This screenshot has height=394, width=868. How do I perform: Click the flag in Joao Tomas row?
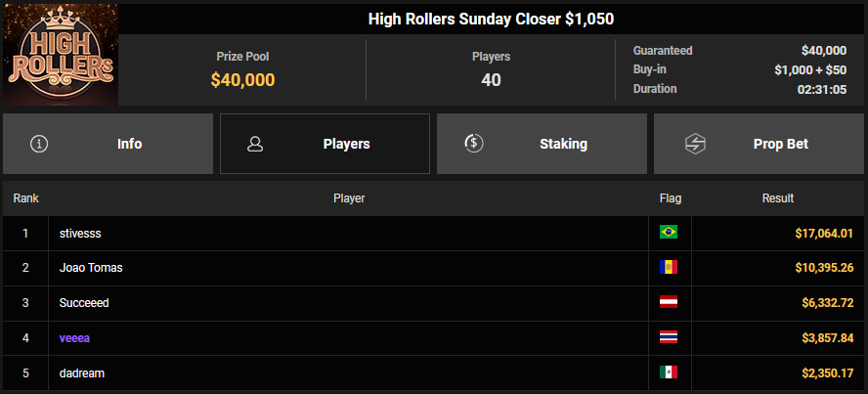(x=669, y=268)
